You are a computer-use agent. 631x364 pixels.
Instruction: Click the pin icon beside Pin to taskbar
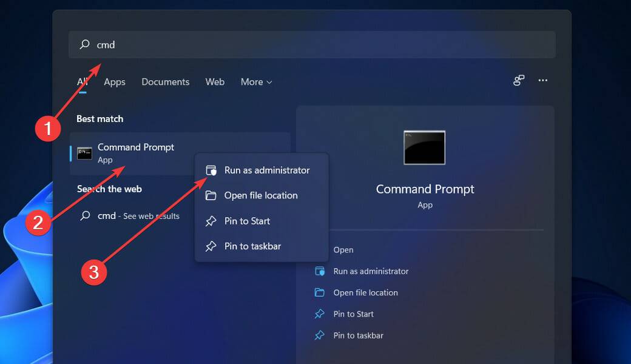[x=211, y=246]
